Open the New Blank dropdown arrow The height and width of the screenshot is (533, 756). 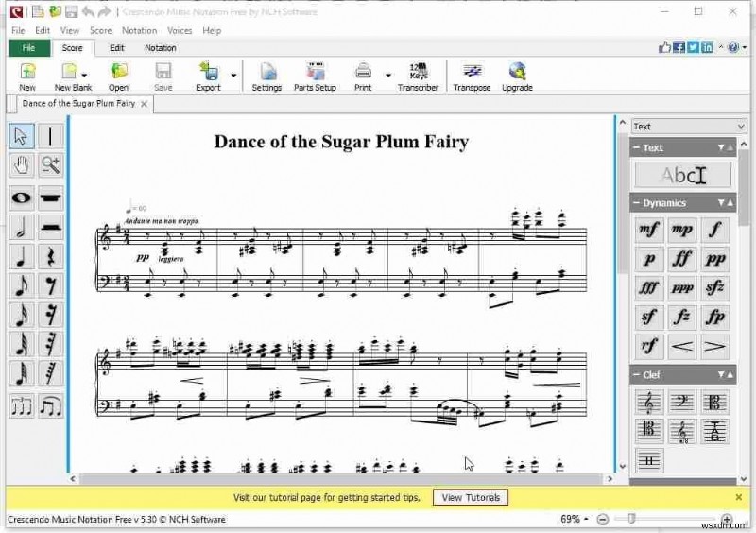[84, 76]
